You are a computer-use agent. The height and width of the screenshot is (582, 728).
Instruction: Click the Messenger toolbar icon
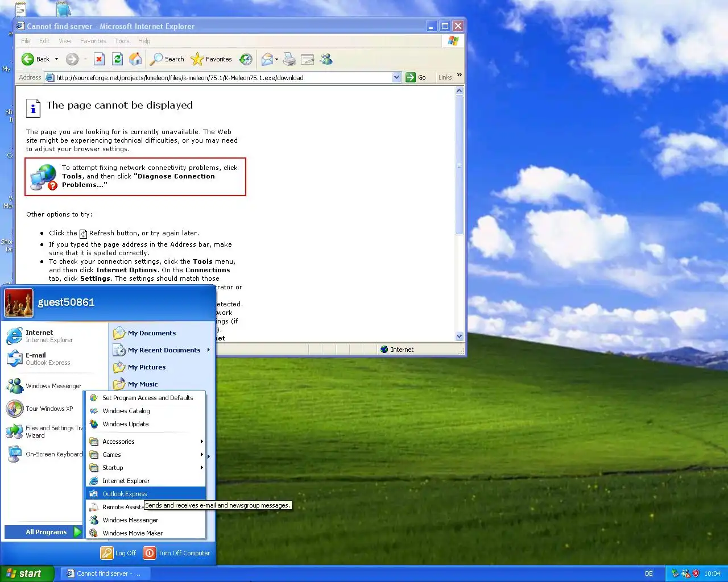coord(326,59)
